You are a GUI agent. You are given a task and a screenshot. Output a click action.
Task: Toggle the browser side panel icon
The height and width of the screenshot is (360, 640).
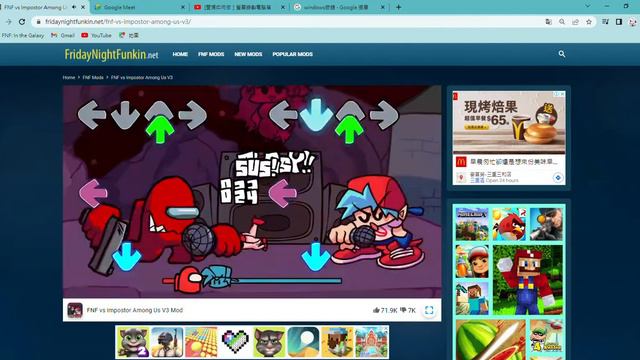point(619,22)
